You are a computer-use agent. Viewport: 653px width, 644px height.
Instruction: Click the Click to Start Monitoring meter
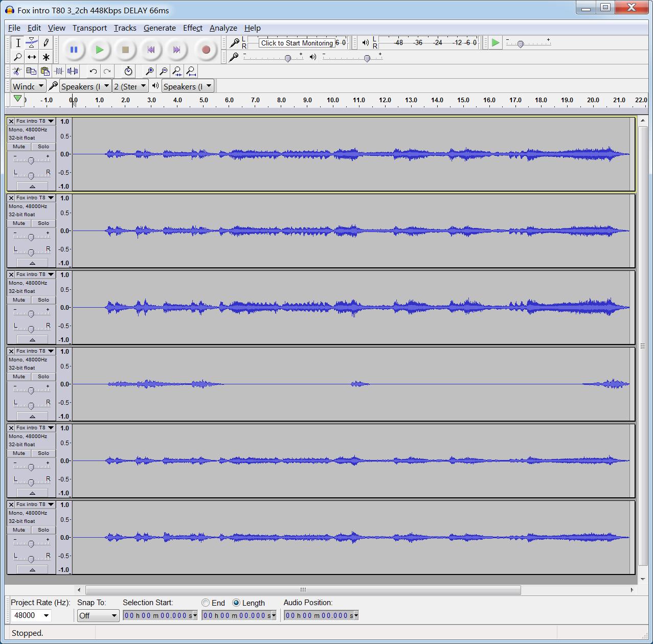tap(297, 43)
